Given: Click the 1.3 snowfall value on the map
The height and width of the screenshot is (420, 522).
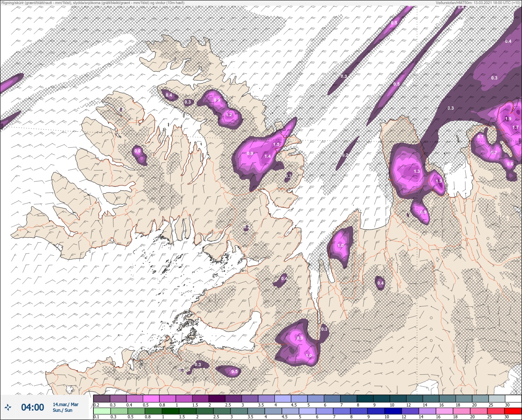Looking at the screenshot, I should [x=417, y=172].
